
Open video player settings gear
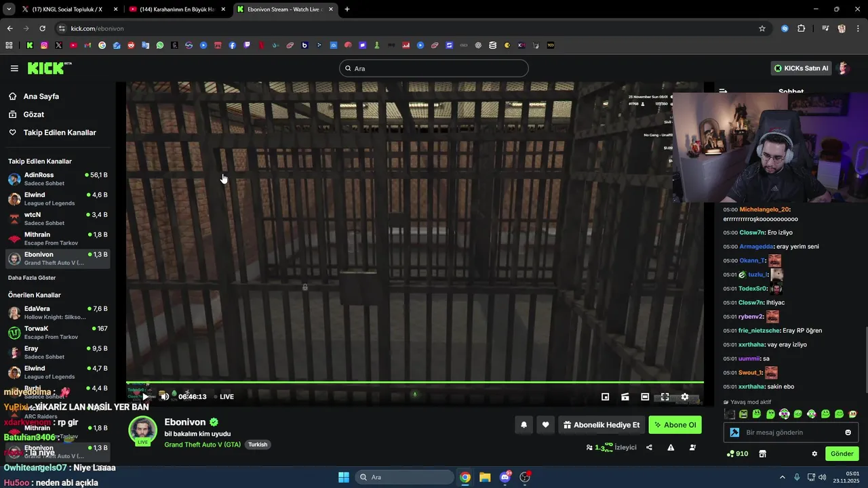[685, 396]
